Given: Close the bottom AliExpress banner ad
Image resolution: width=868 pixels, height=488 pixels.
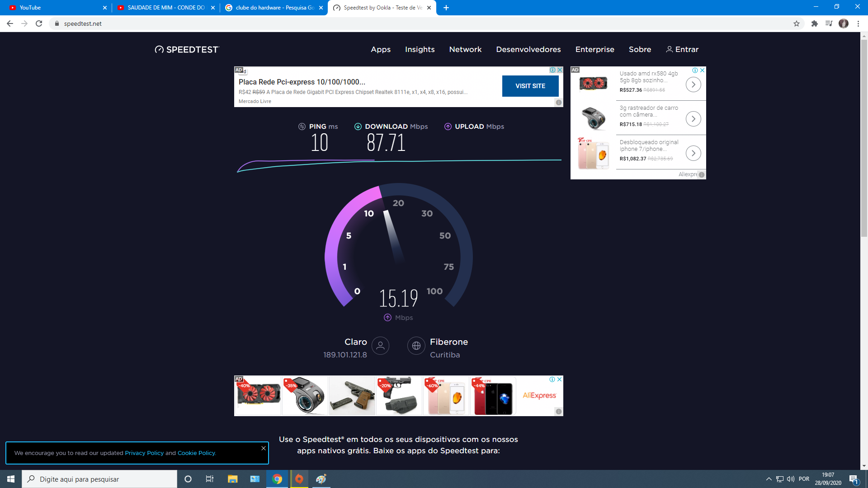Looking at the screenshot, I should point(559,380).
